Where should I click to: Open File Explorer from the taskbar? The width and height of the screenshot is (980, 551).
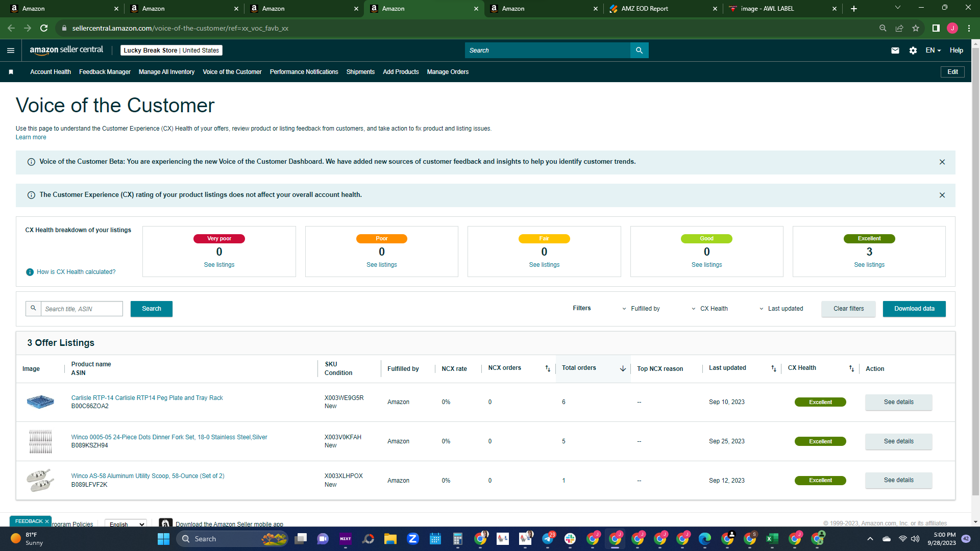coord(390,539)
